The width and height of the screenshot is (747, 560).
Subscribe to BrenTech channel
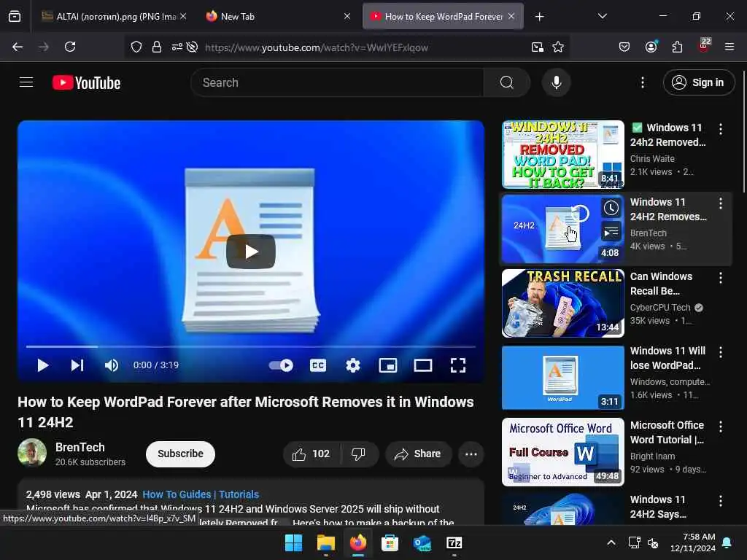[x=181, y=454]
